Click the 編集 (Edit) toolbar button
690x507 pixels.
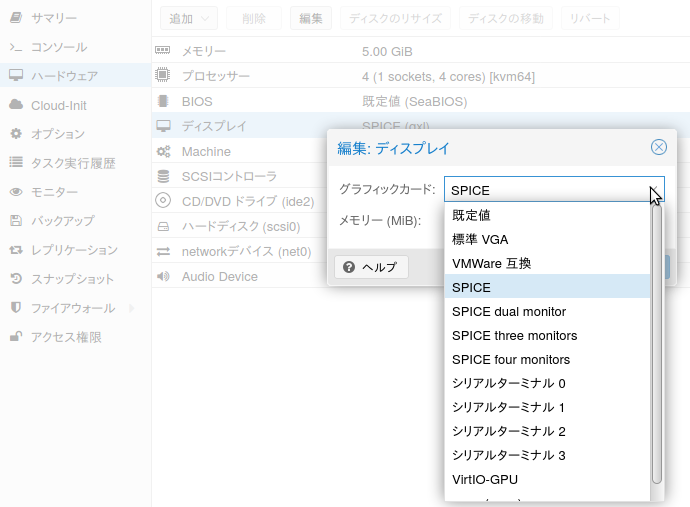point(311,18)
